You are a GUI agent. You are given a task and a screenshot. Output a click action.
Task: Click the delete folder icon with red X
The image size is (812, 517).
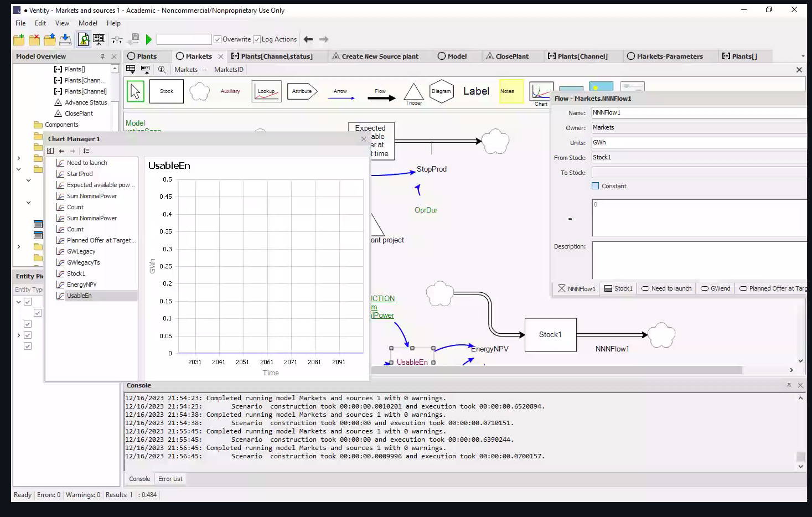click(34, 39)
